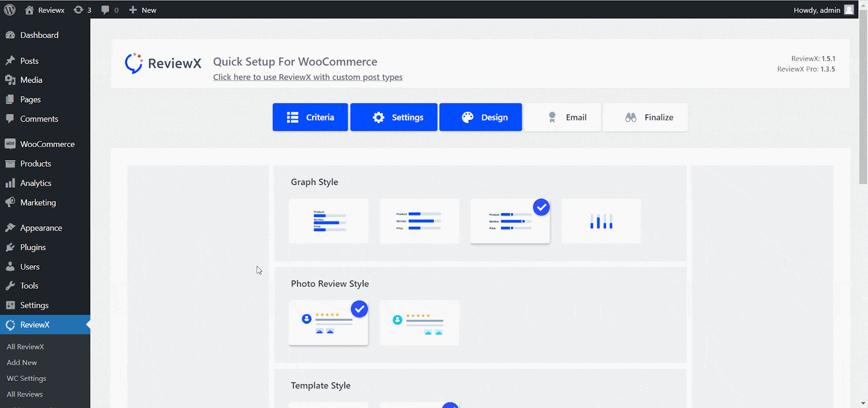Switch to the Criteria tab
Screen dimensions: 868x408
310,117
